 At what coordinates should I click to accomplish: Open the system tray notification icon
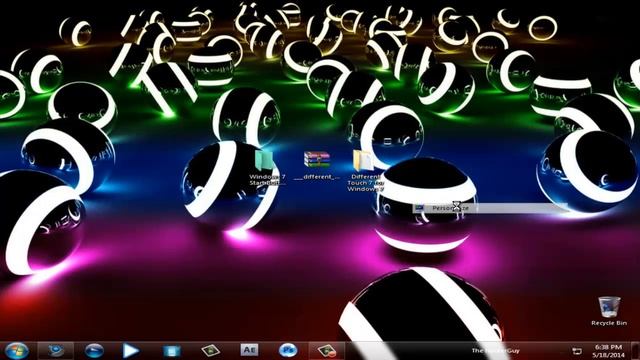click(x=577, y=351)
